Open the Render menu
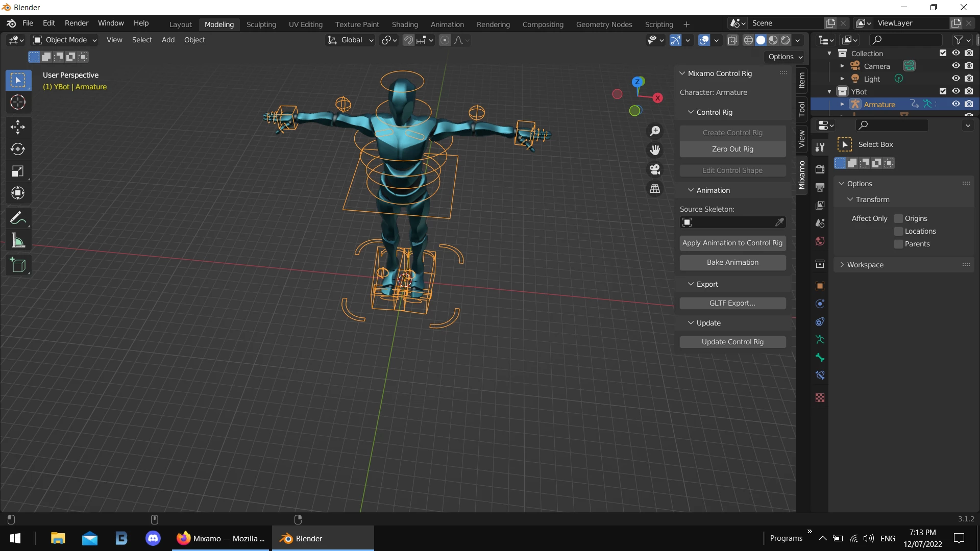Screen dimensions: 980x551 77,23
